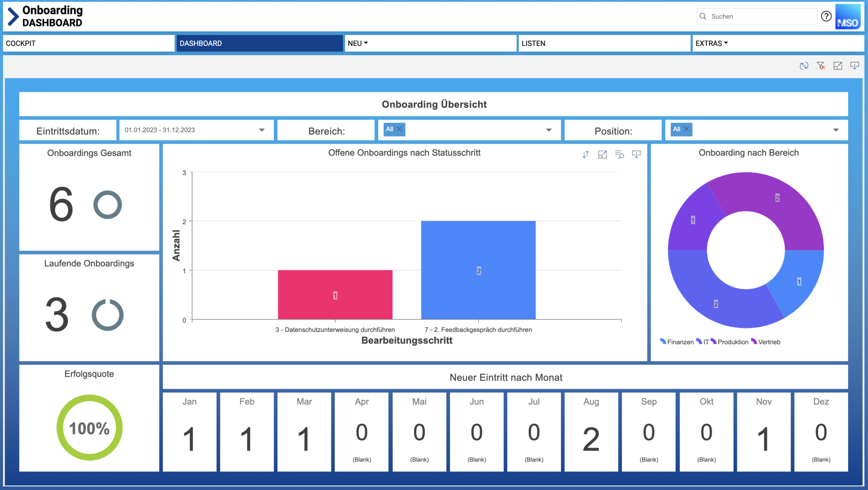
Task: Sort the Offene Onboardings chart
Action: [x=586, y=154]
